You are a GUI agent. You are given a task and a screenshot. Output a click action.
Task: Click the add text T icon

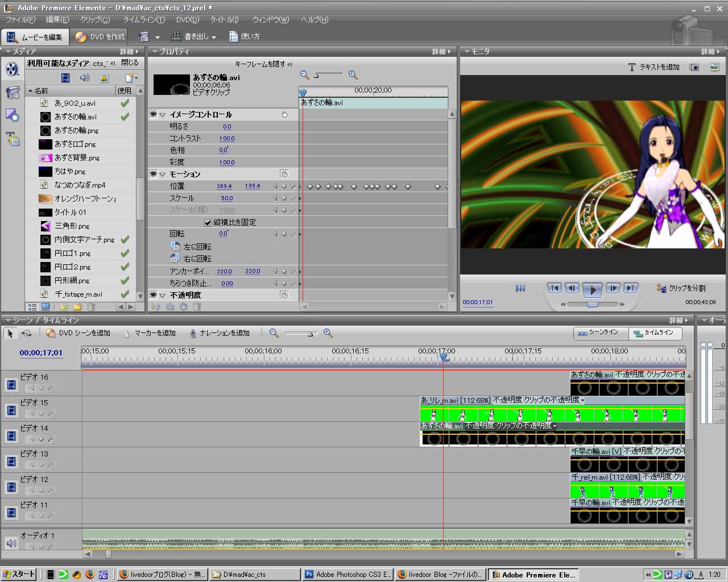(631, 67)
